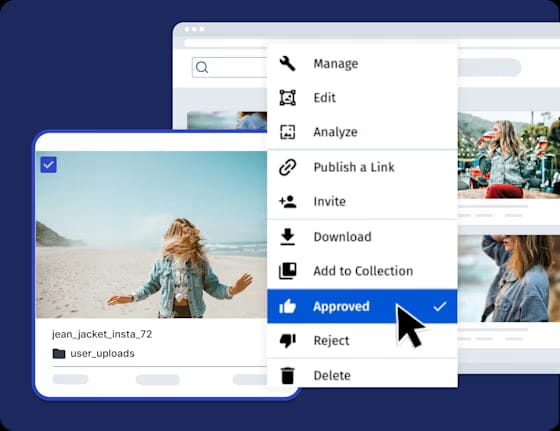Click the Approved thumbs-up icon
This screenshot has height=431, width=560.
click(288, 306)
